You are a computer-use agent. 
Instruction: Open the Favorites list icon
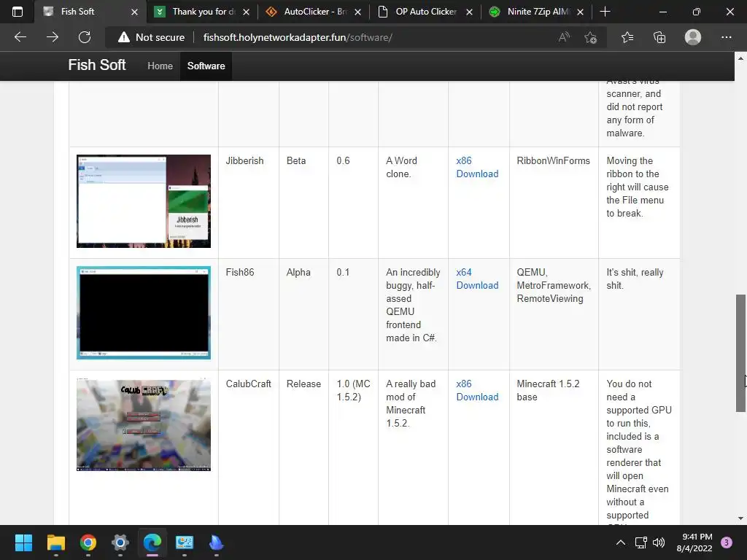627,37
